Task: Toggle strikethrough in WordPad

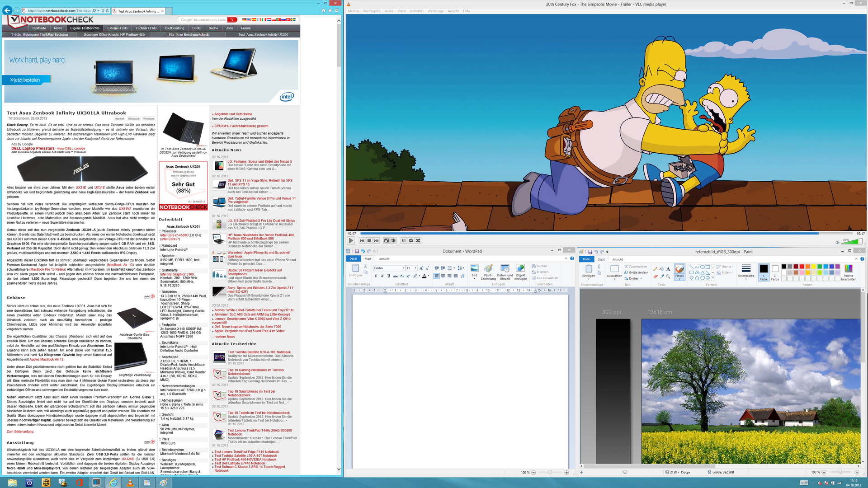Action: (x=395, y=276)
